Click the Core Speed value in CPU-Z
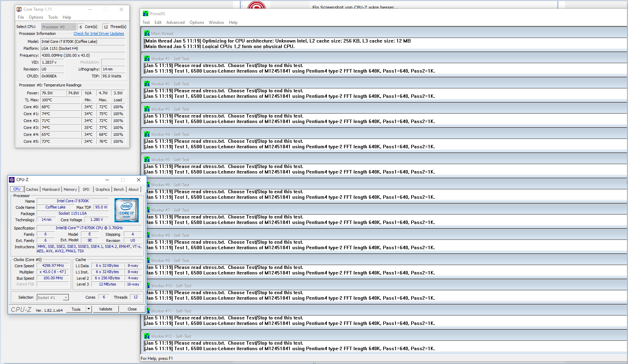The height and width of the screenshot is (364, 628). tap(53, 265)
